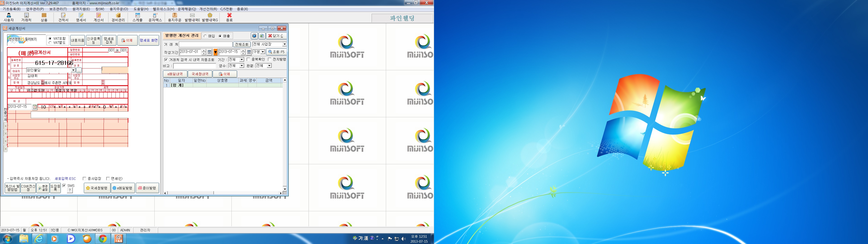Open the 기간 전체 dropdown

242,60
